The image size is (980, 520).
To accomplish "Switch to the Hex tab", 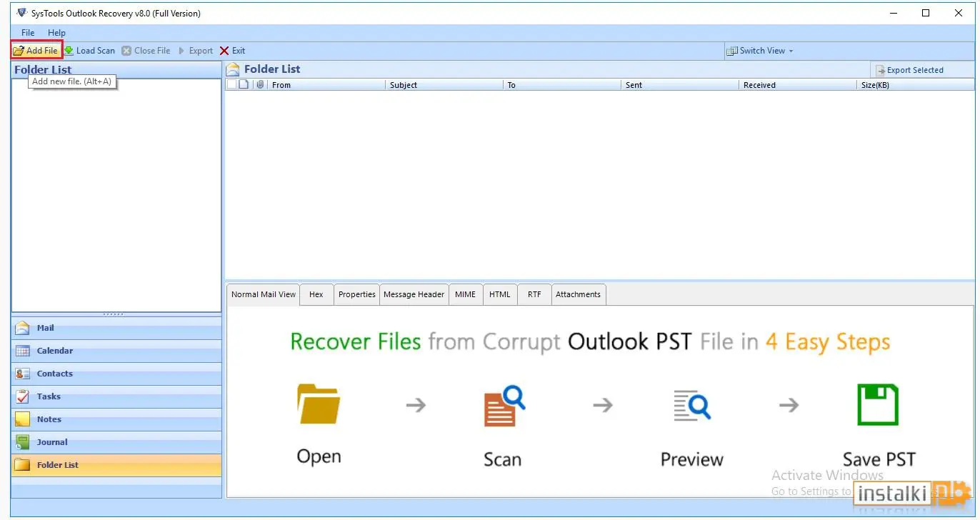I will click(316, 294).
